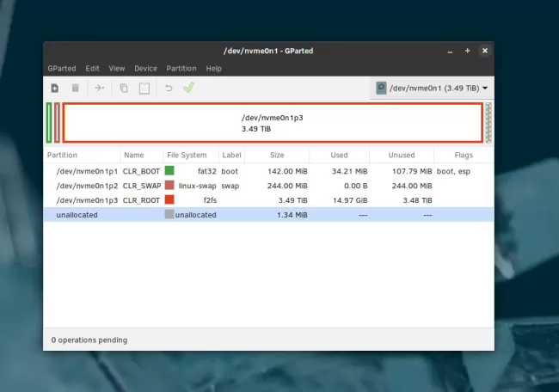Open the /dev/nvme0n1 device selector dropdown
This screenshot has height=392, width=559.
[433, 88]
